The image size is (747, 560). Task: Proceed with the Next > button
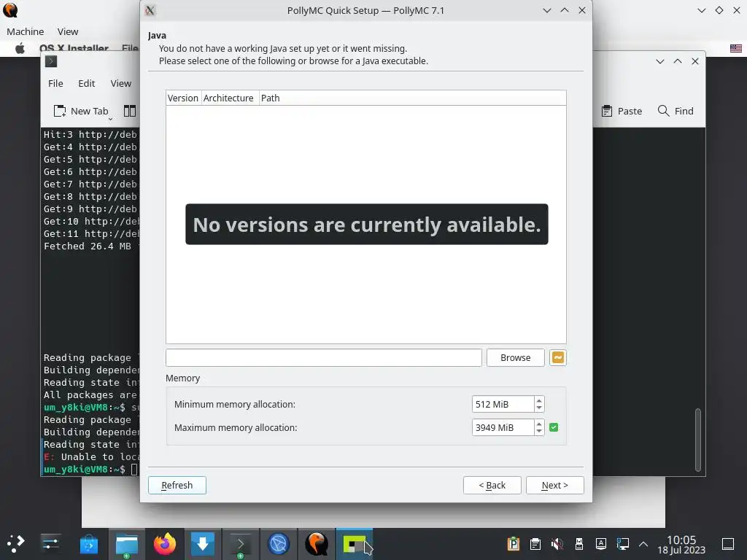[x=554, y=485]
